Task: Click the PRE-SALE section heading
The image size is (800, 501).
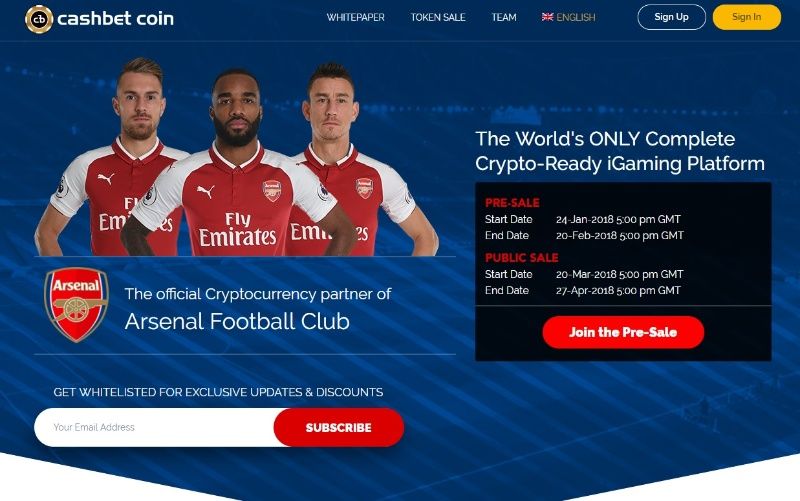Action: (512, 203)
